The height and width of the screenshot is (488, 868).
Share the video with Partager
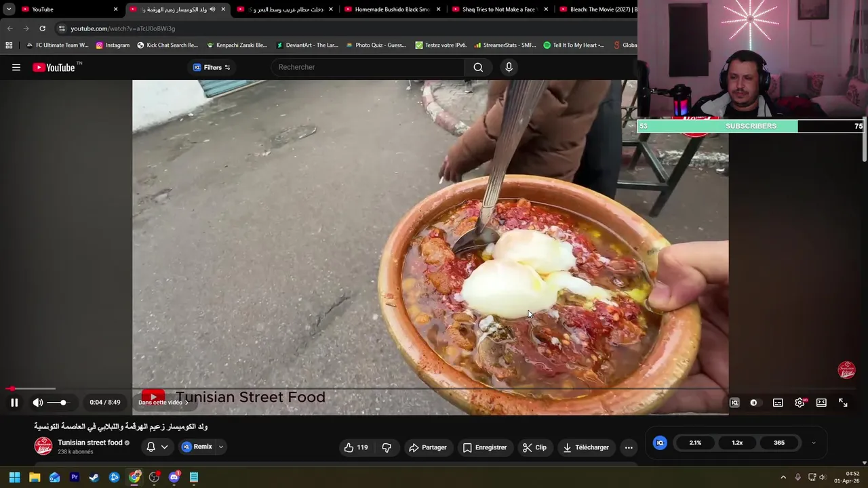point(427,447)
